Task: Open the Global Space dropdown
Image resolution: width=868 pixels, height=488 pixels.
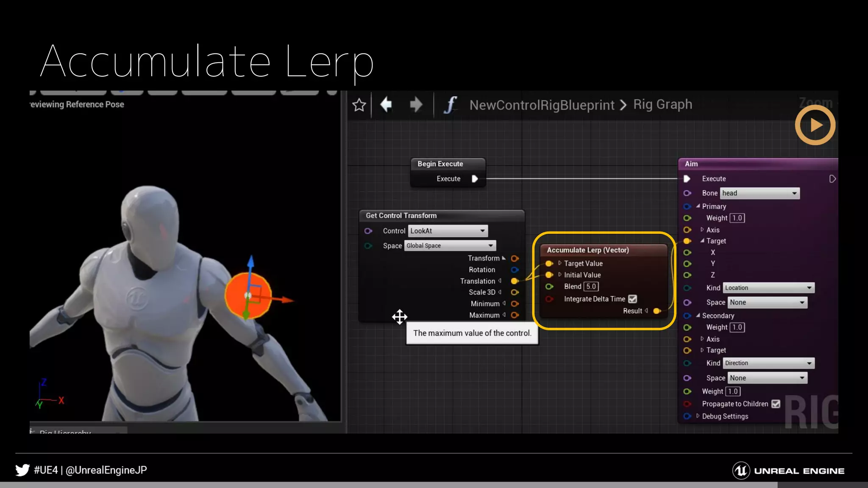Action: tap(450, 246)
